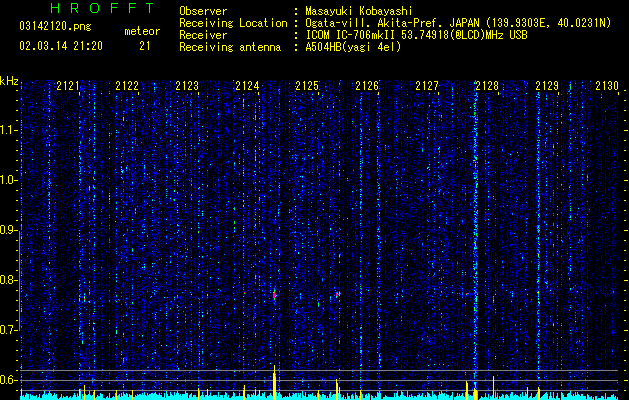
Task: Click the date stamp 02.03.14 21:20
Action: [x=61, y=46]
